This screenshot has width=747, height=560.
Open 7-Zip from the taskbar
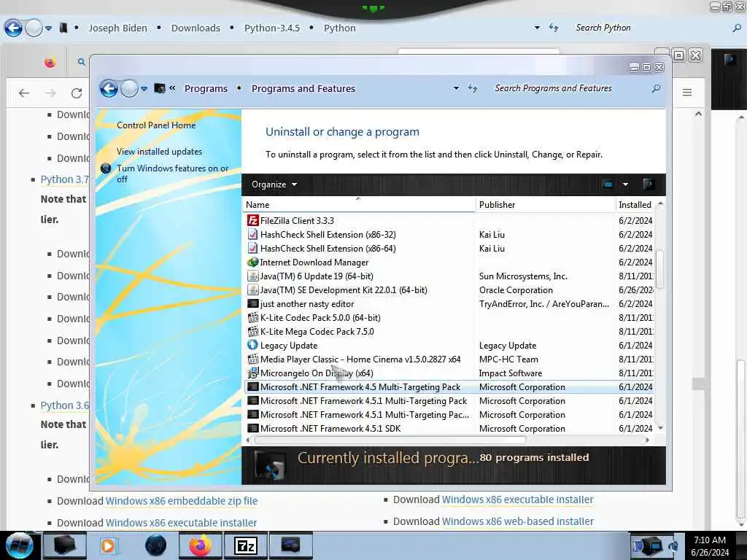(245, 545)
